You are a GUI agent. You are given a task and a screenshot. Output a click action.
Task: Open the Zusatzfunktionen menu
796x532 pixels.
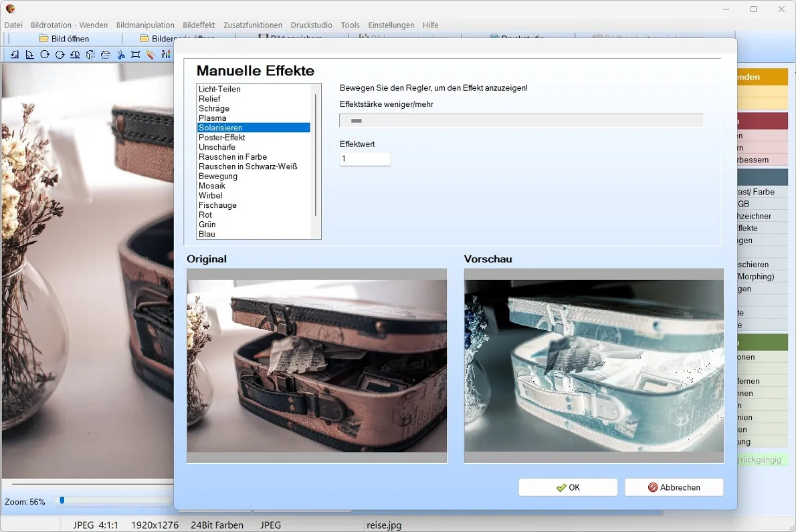tap(252, 25)
